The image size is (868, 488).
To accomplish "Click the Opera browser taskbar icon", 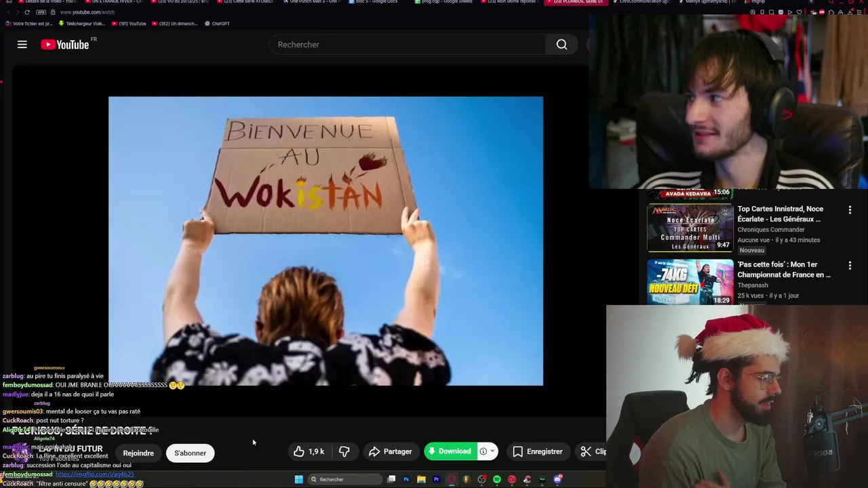I will coord(451,479).
